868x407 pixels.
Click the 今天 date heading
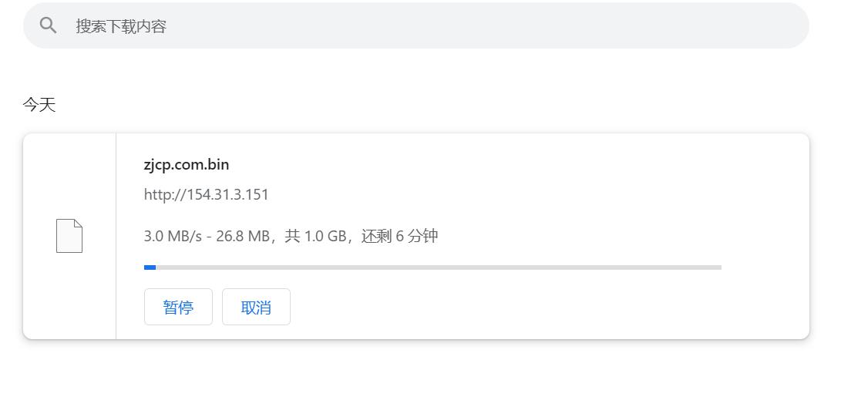pyautogui.click(x=39, y=105)
